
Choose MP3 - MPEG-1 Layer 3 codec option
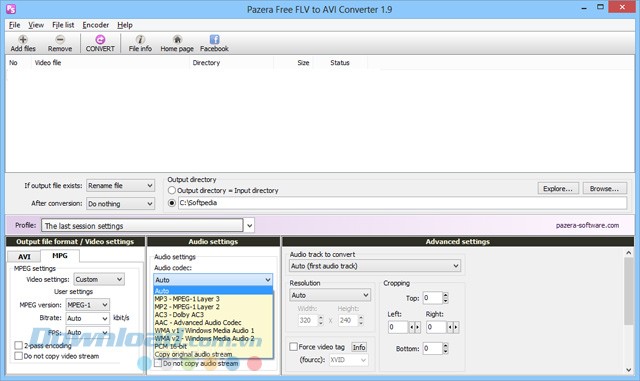[x=213, y=299]
